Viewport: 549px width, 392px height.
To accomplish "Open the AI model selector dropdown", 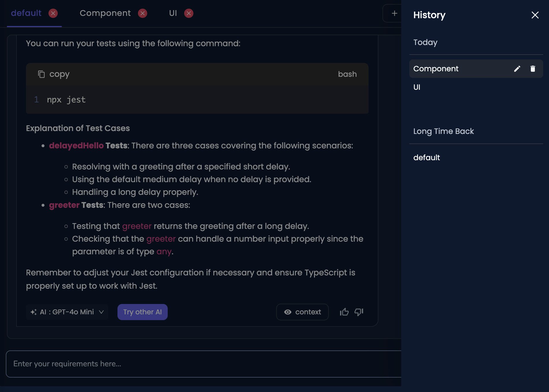I will (x=101, y=312).
